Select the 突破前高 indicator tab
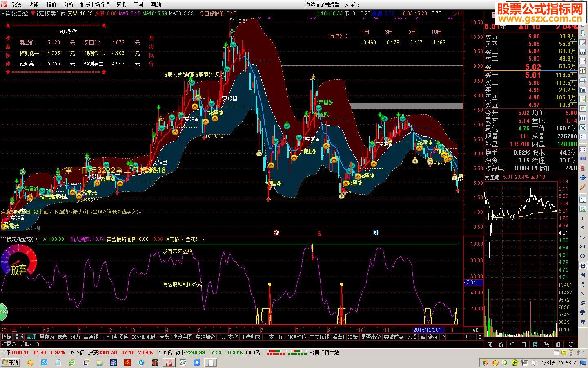 pos(394,337)
